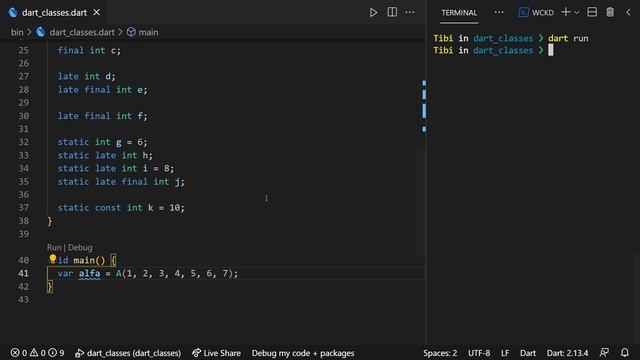Split the terminal panel
This screenshot has height=360, width=640.
coord(592,12)
